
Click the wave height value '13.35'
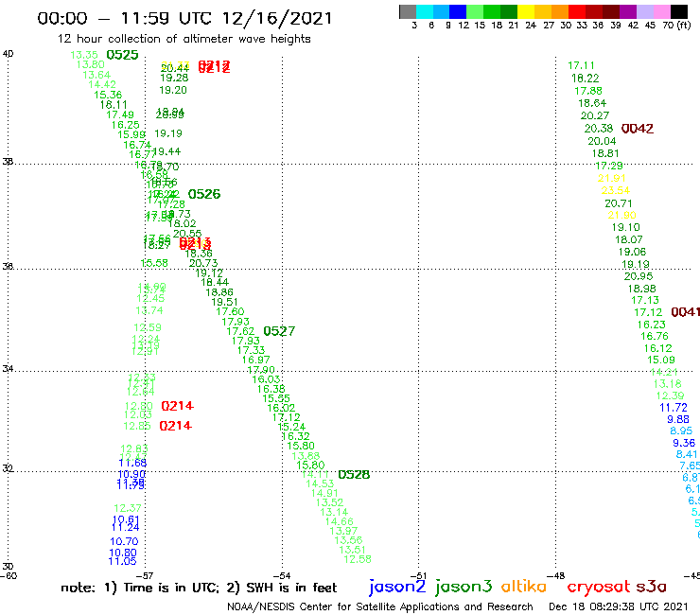pos(84,55)
